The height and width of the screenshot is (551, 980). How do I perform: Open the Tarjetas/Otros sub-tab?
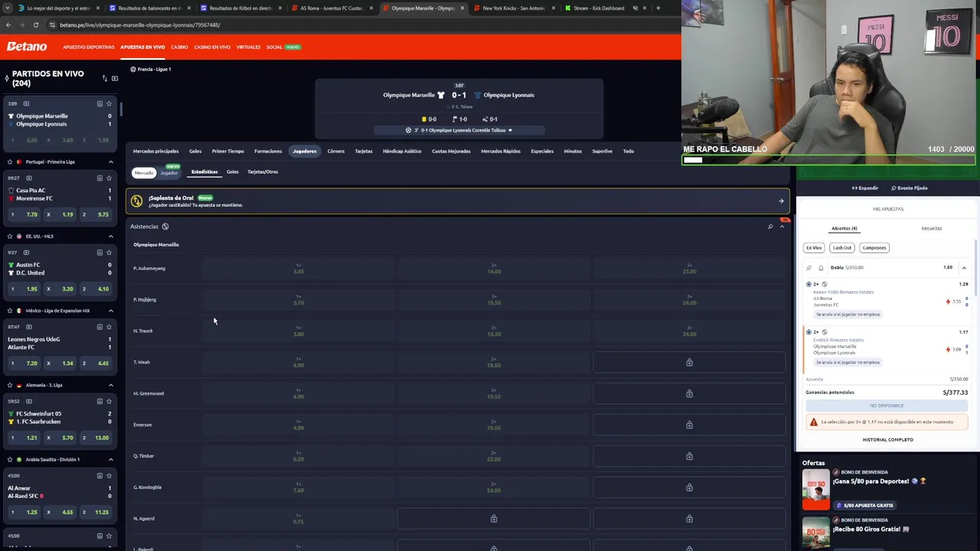[x=263, y=172]
